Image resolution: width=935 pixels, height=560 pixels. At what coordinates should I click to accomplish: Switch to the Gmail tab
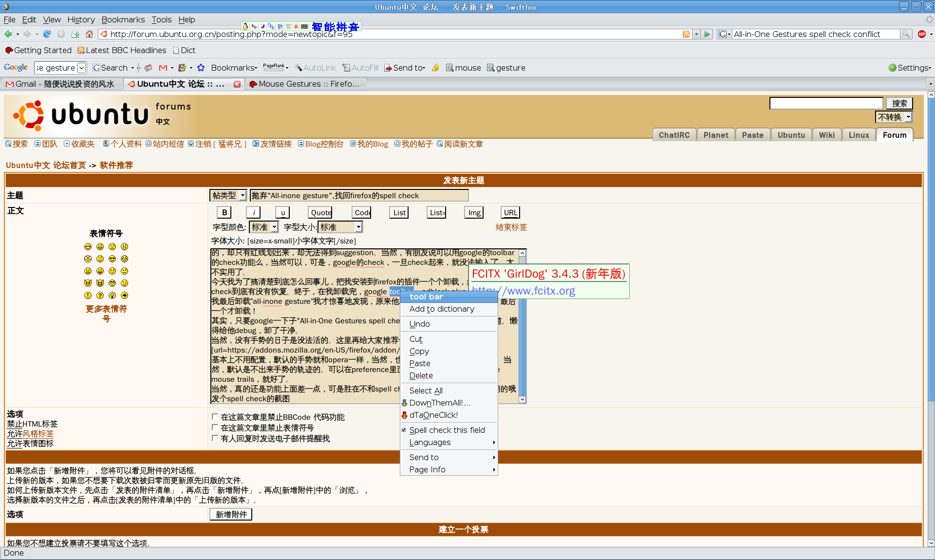pyautogui.click(x=62, y=84)
